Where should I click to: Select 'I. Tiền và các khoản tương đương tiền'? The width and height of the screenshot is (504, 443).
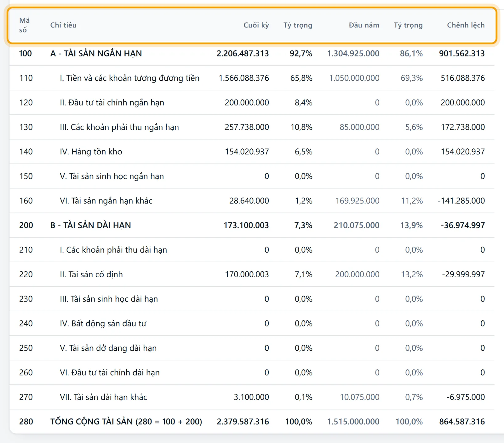129,78
